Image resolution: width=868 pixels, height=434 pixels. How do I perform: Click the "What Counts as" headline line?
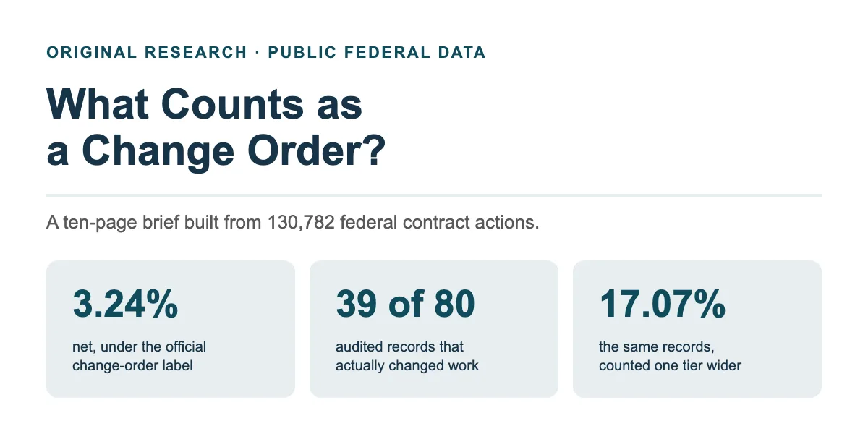tap(204, 106)
